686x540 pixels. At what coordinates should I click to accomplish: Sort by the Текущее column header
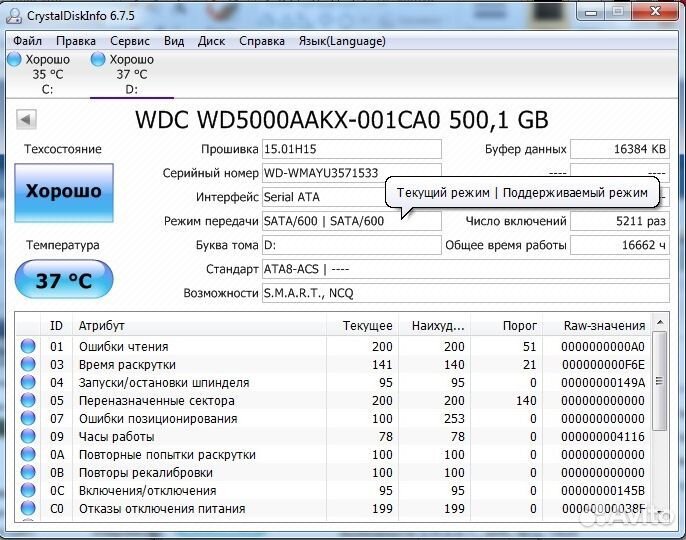[x=362, y=326]
